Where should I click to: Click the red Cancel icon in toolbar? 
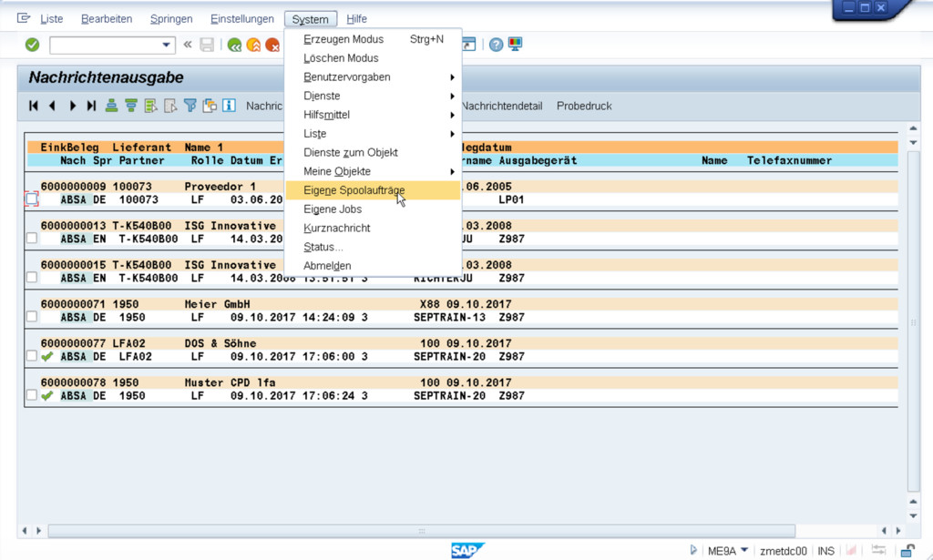tap(272, 45)
